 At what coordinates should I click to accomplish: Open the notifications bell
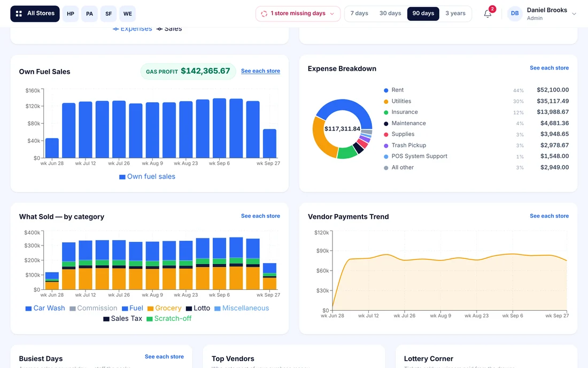[x=488, y=14]
